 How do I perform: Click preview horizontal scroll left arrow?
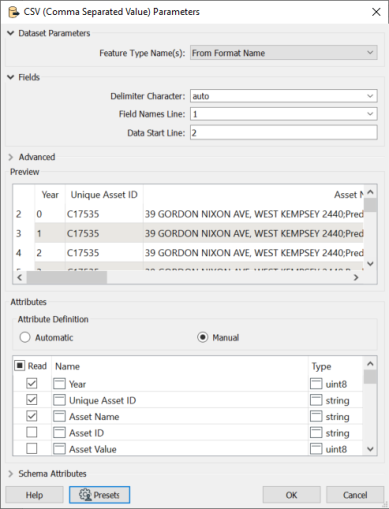20,277
